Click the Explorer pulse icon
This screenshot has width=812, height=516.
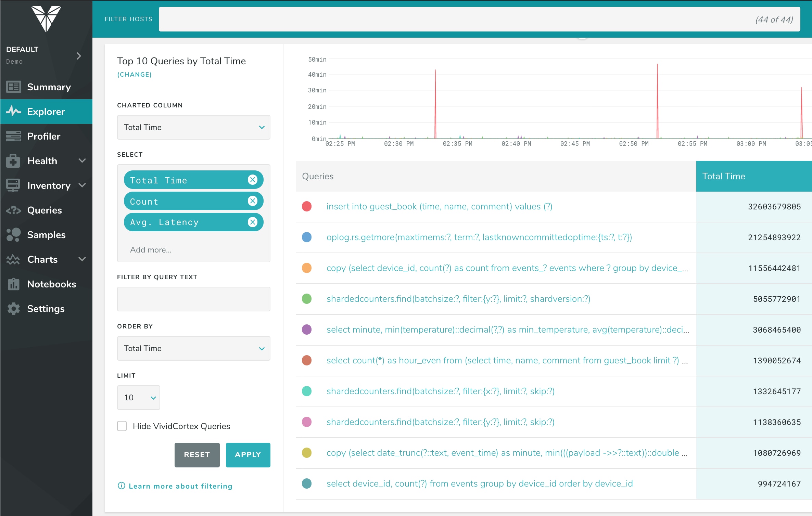tap(14, 111)
